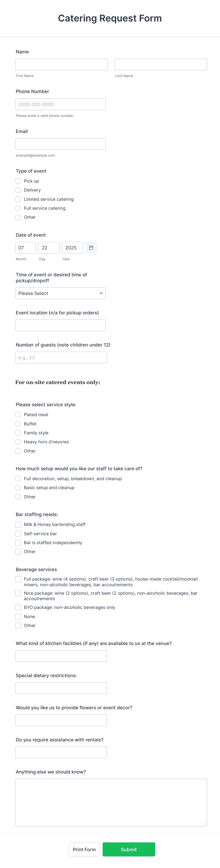Viewport: 220px width, 868px height.
Task: Choose 'Basic setup and cleanup' option
Action: (18, 487)
